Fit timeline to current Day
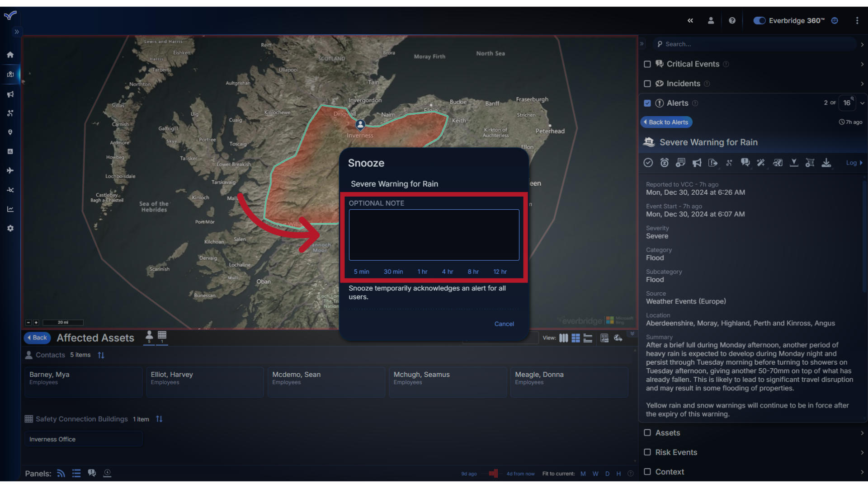 (607, 474)
